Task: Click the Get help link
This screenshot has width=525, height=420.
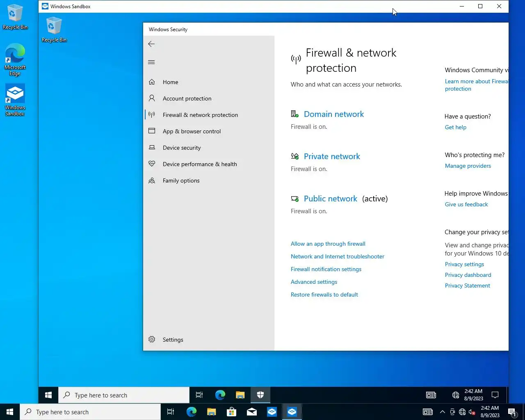Action: point(456,127)
